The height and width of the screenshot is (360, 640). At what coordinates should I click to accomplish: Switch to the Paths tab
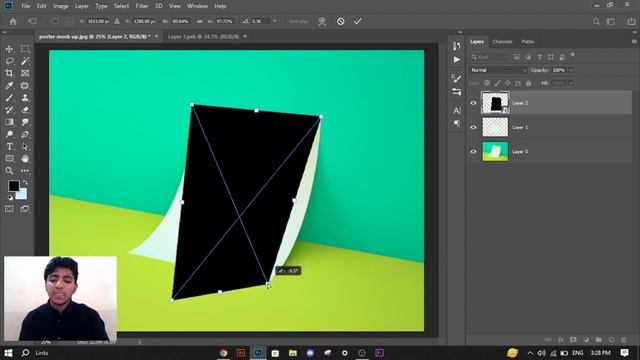[x=527, y=42]
